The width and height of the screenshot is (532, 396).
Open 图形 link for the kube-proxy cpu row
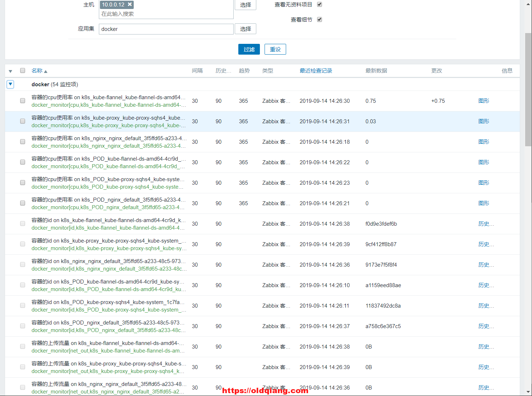[x=483, y=121]
